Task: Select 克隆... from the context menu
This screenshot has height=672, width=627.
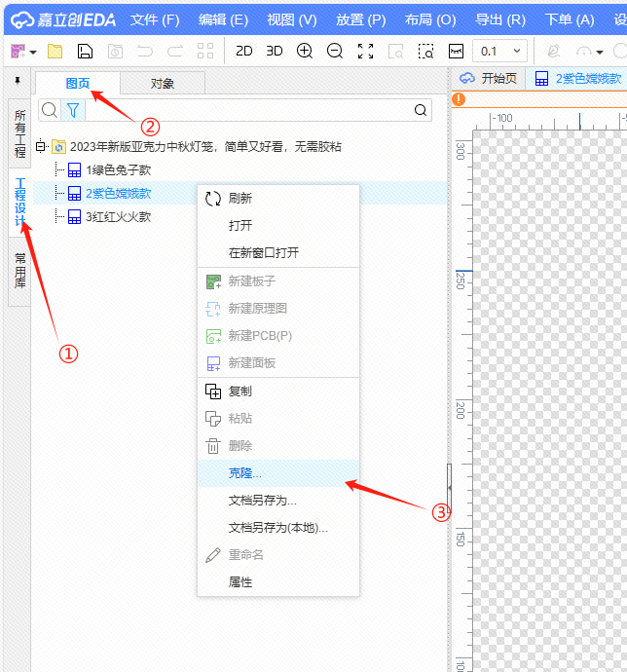Action: coord(245,472)
